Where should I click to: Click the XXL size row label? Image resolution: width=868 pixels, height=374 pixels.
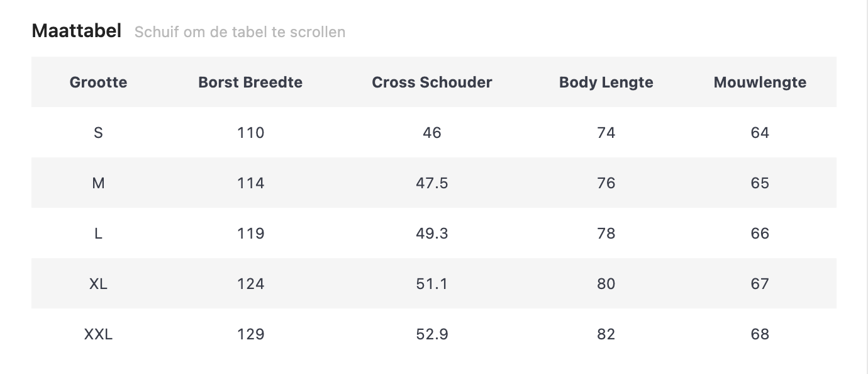click(98, 334)
